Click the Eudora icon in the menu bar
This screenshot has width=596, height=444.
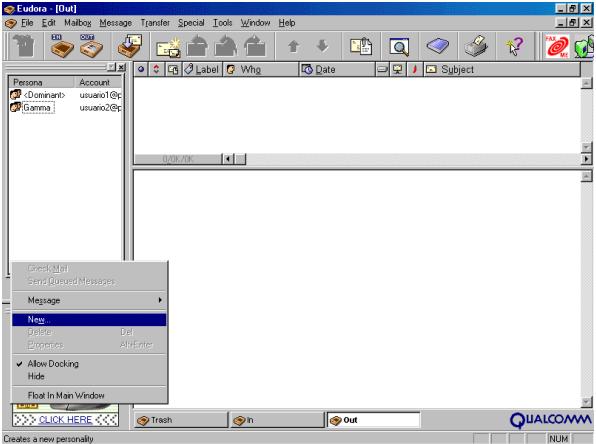[11, 23]
